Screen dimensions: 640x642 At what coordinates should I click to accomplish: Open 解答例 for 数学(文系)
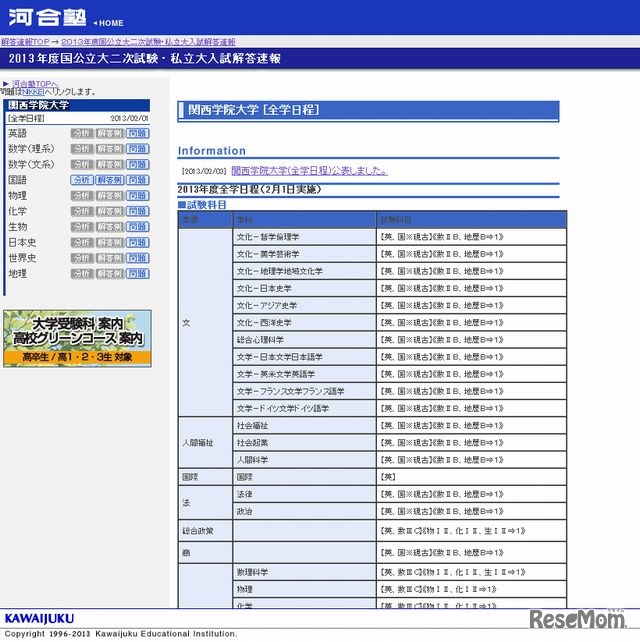click(x=110, y=164)
